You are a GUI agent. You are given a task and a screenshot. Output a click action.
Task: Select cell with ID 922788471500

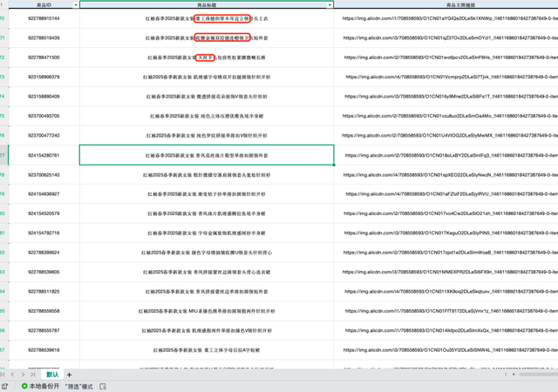pyautogui.click(x=44, y=57)
